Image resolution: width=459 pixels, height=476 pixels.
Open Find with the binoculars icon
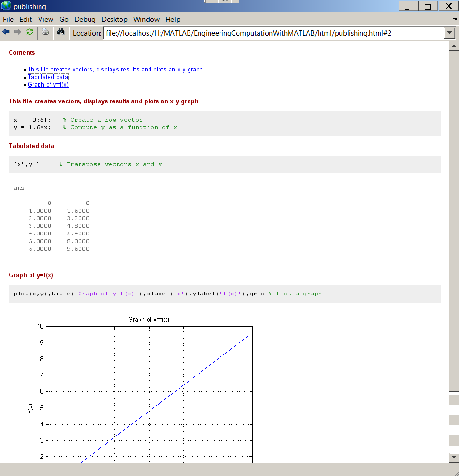point(60,32)
